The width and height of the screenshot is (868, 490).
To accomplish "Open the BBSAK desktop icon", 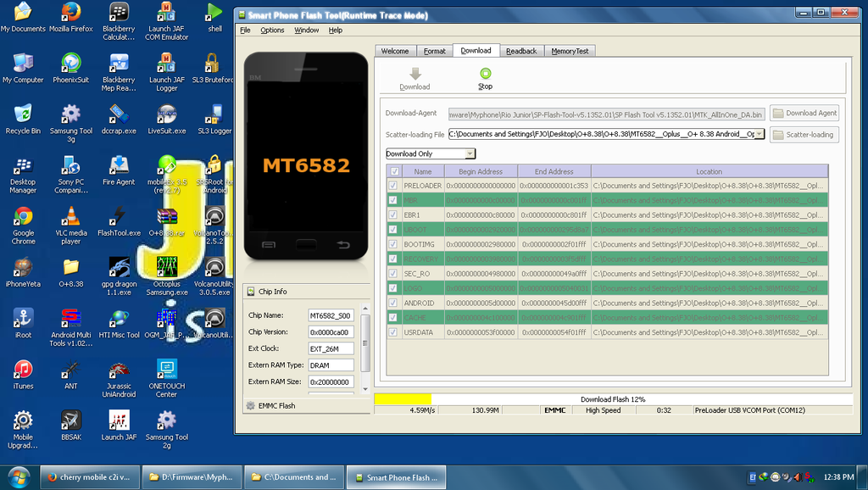I will coord(71,426).
